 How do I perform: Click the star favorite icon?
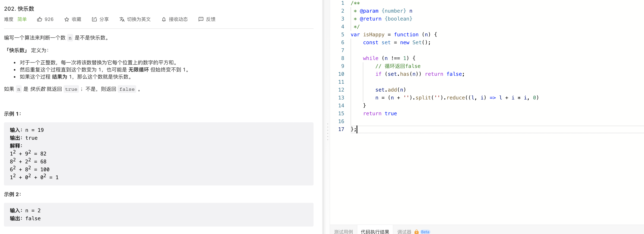pyautogui.click(x=67, y=19)
